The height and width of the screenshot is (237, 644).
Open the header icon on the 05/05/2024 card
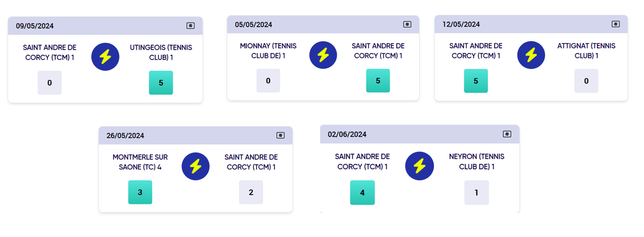pyautogui.click(x=407, y=24)
